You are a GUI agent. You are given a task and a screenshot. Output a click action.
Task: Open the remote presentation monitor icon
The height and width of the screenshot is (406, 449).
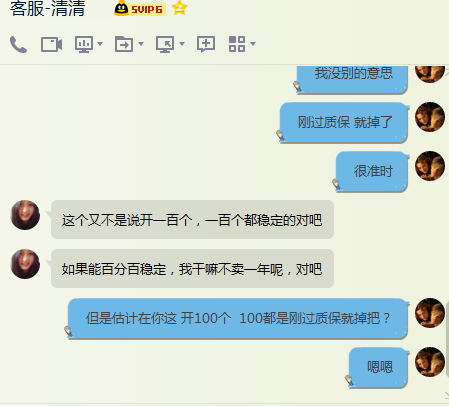tap(84, 44)
